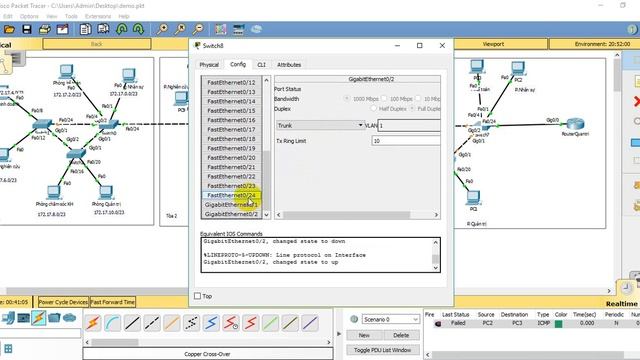This screenshot has width=640, height=360.
Task: Select the Copper Straight-Through cable
Action: coord(132,323)
